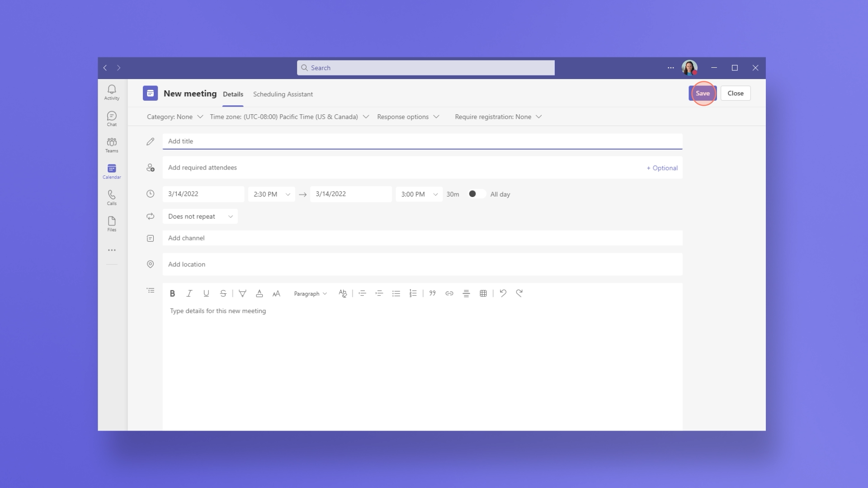This screenshot has width=868, height=488.
Task: Click the Add channel field
Action: 422,238
